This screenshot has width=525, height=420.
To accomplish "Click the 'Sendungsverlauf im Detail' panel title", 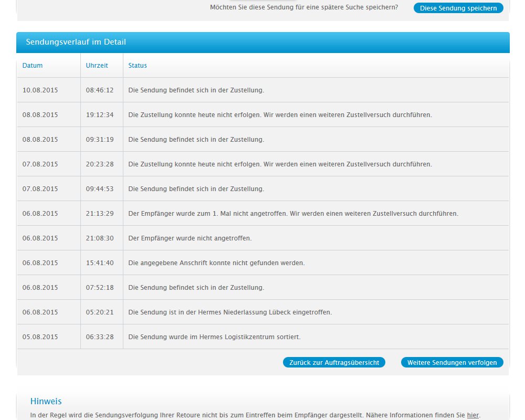I will pos(76,42).
